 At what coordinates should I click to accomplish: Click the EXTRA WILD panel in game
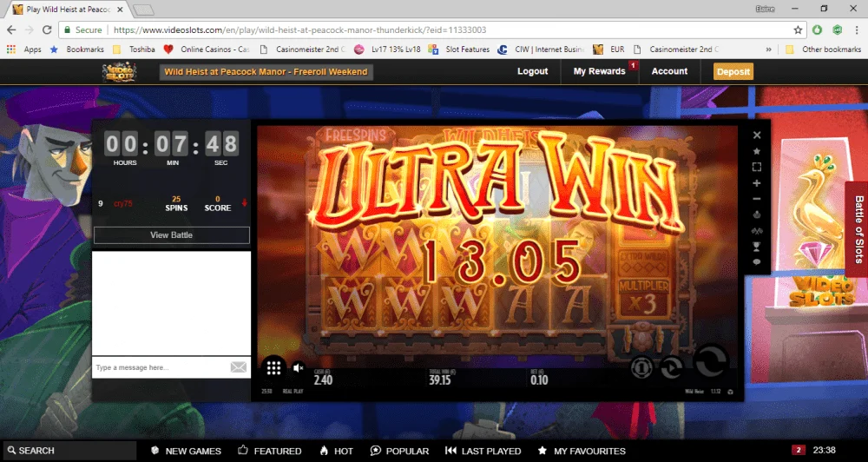[643, 262]
